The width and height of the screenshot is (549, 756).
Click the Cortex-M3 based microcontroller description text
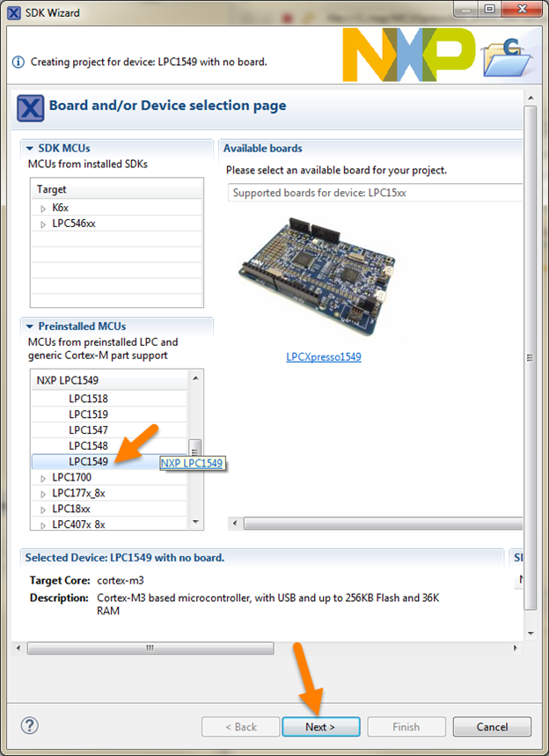click(x=268, y=604)
